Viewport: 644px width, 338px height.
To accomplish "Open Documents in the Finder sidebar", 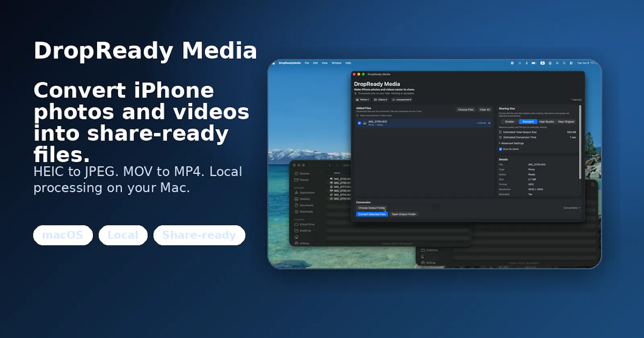I will point(304,205).
